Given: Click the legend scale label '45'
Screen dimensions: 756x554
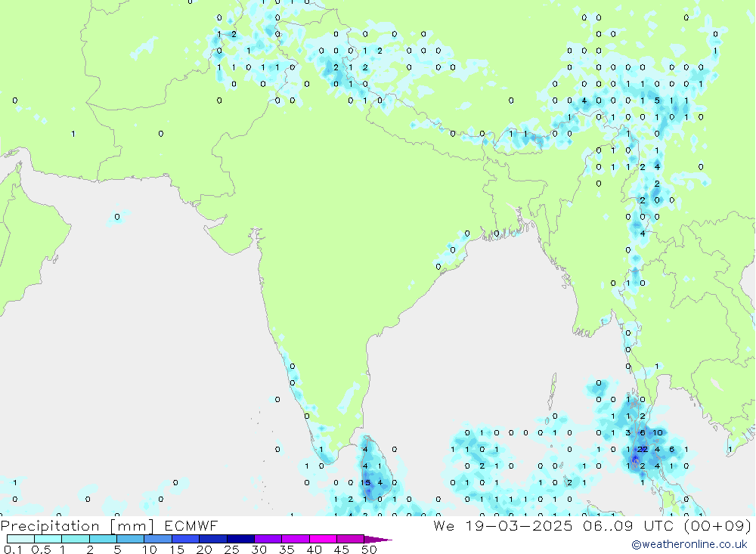Looking at the screenshot, I should point(342,549).
